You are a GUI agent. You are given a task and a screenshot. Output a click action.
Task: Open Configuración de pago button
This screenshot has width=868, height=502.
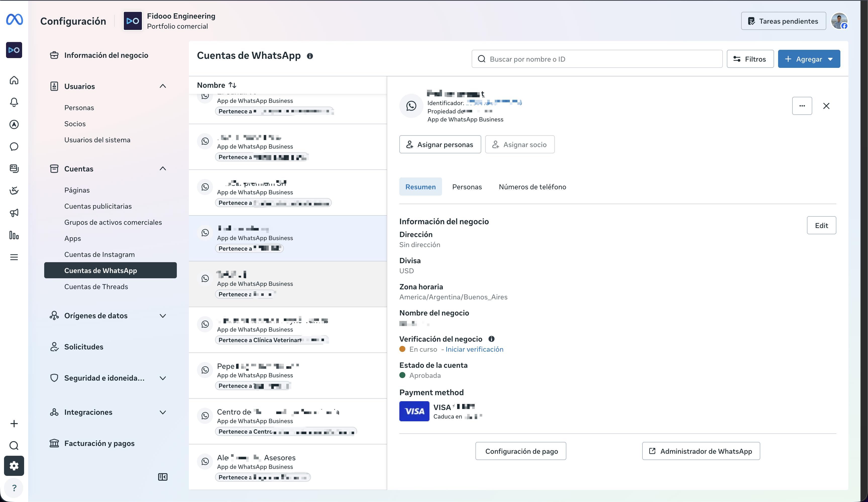pos(520,451)
